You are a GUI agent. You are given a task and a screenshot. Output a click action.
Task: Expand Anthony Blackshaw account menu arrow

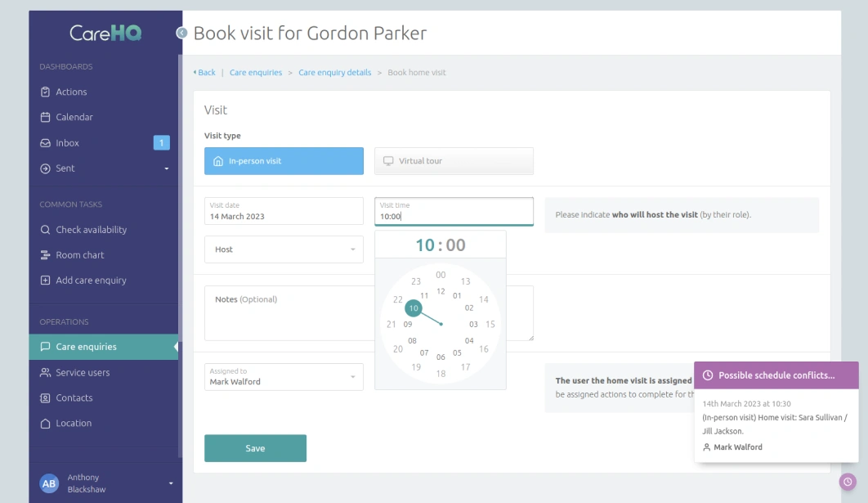point(171,483)
